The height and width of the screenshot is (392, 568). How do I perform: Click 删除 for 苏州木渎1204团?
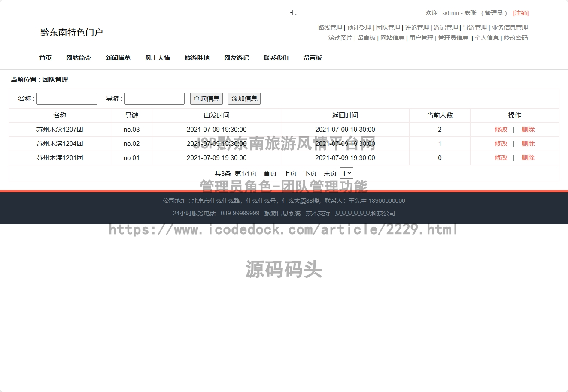528,144
